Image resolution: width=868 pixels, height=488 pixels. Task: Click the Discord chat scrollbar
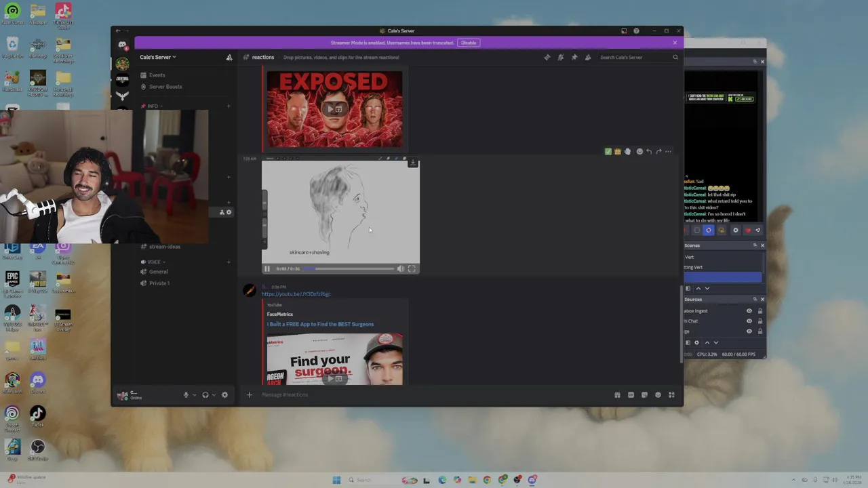[x=681, y=325]
